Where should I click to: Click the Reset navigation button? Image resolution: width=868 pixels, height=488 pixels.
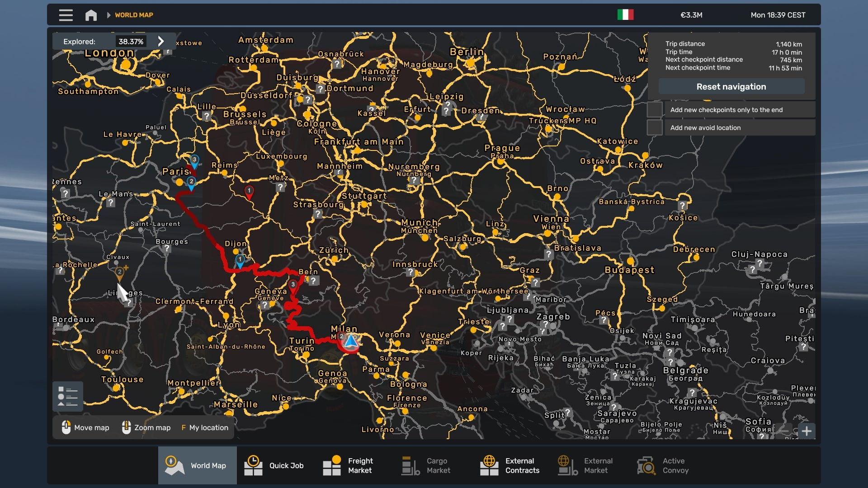(x=731, y=86)
